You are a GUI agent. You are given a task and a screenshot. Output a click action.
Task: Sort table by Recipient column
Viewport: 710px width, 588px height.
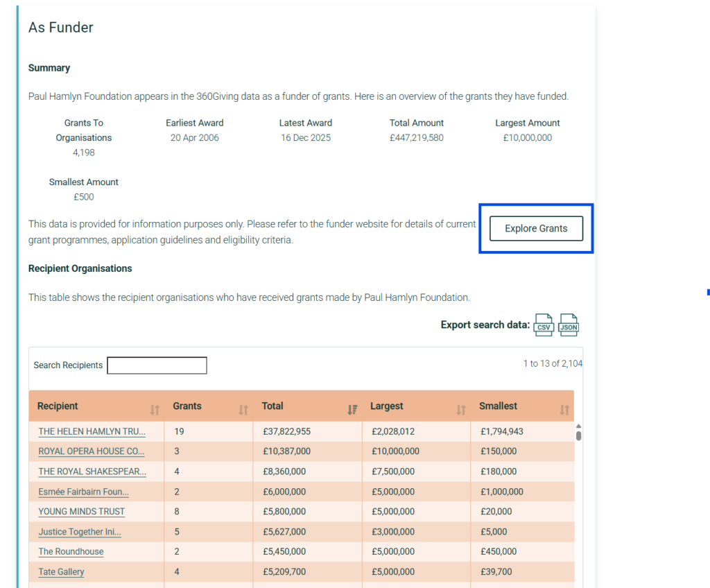155,410
